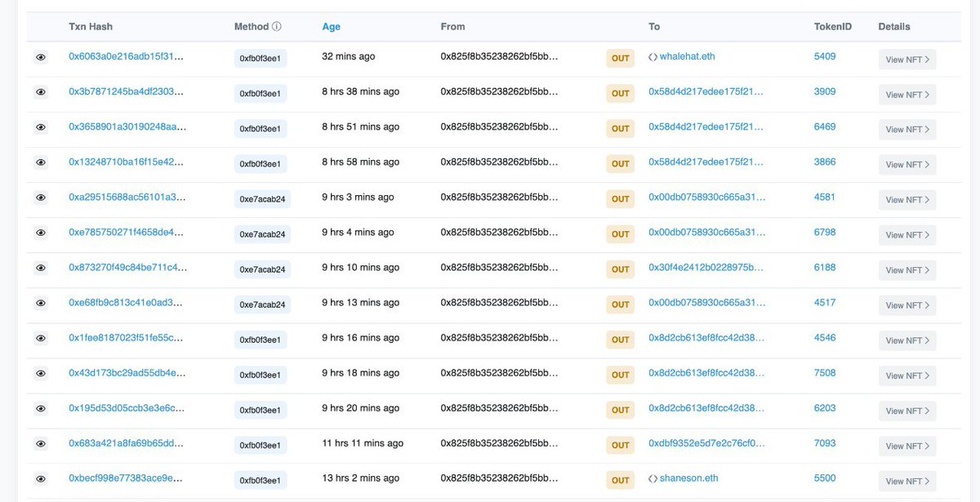Toggle the Age column header format
980x502 pixels.
pyautogui.click(x=331, y=27)
